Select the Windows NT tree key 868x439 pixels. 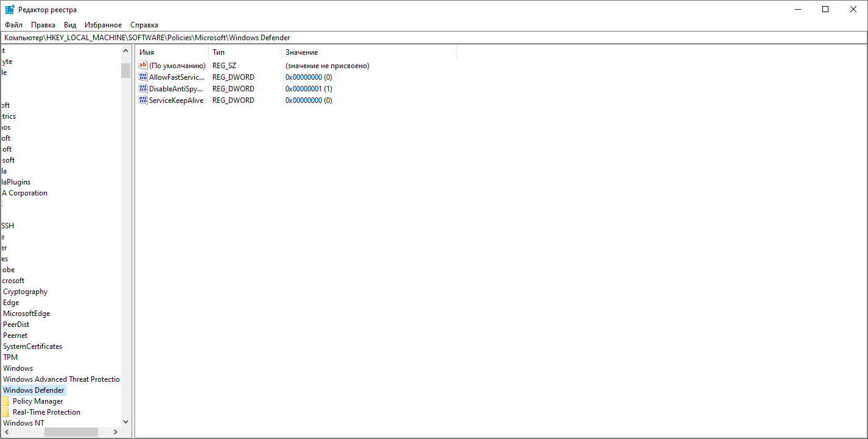pyautogui.click(x=24, y=423)
